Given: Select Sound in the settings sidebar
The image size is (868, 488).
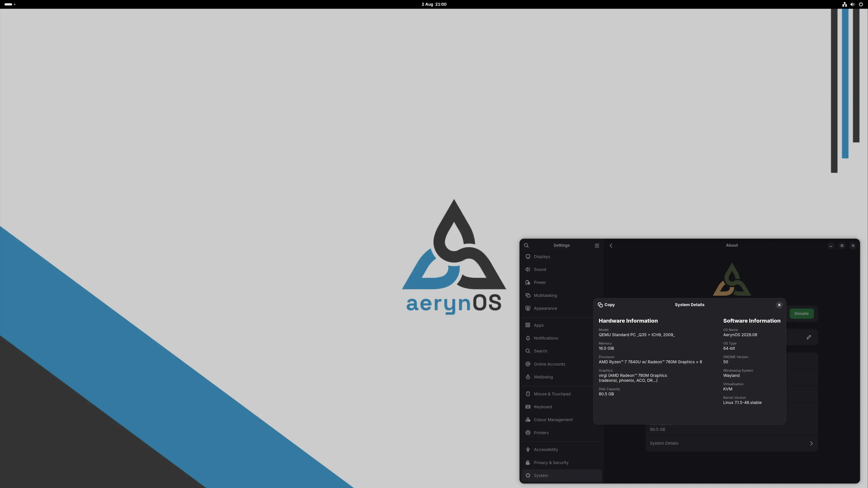Looking at the screenshot, I should click(x=562, y=270).
